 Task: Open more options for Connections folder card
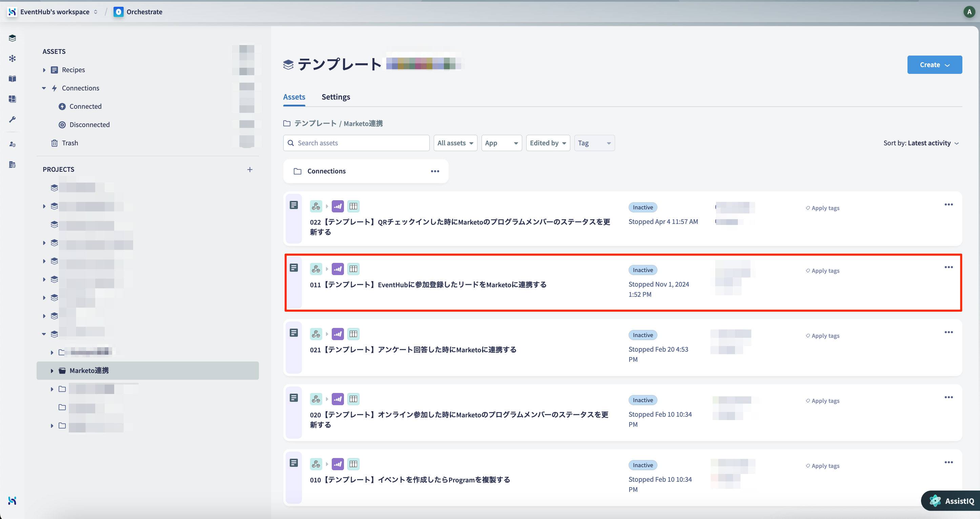pyautogui.click(x=435, y=171)
